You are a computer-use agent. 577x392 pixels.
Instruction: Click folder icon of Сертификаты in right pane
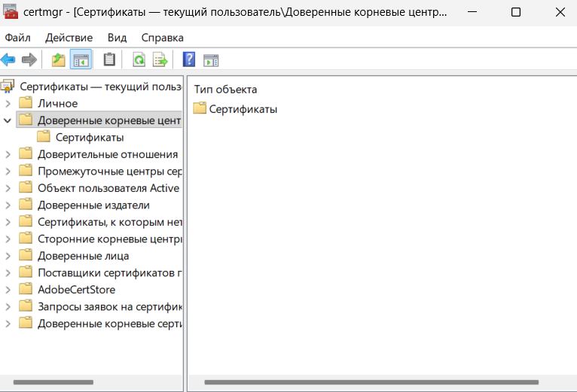[x=200, y=108]
